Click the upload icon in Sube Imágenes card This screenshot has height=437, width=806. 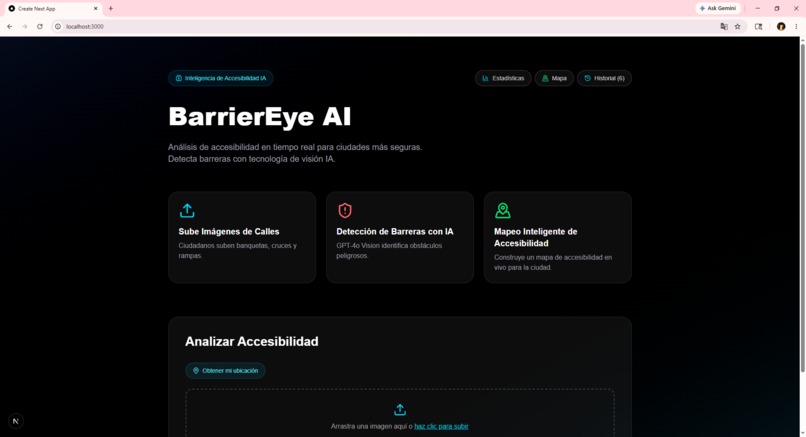tap(187, 210)
